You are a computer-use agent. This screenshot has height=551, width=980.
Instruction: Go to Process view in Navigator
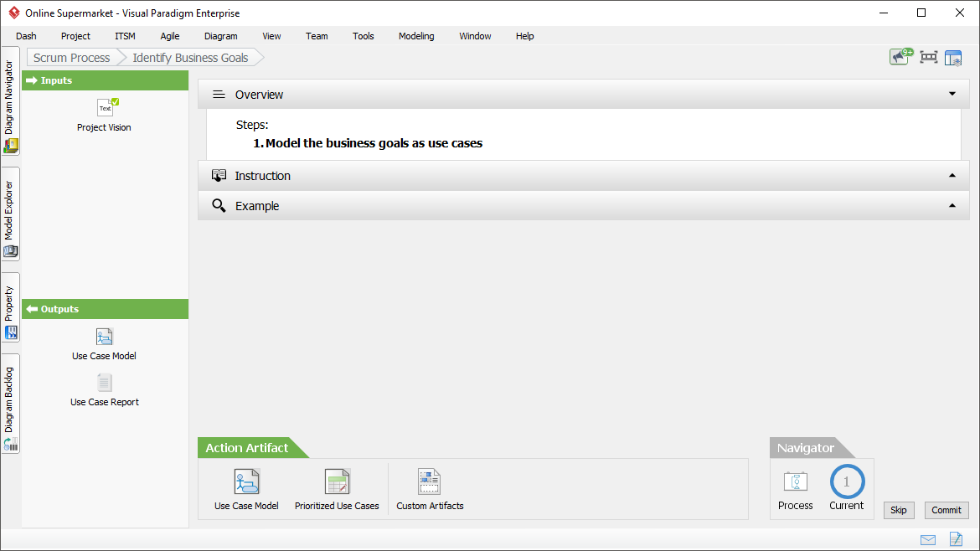point(796,482)
